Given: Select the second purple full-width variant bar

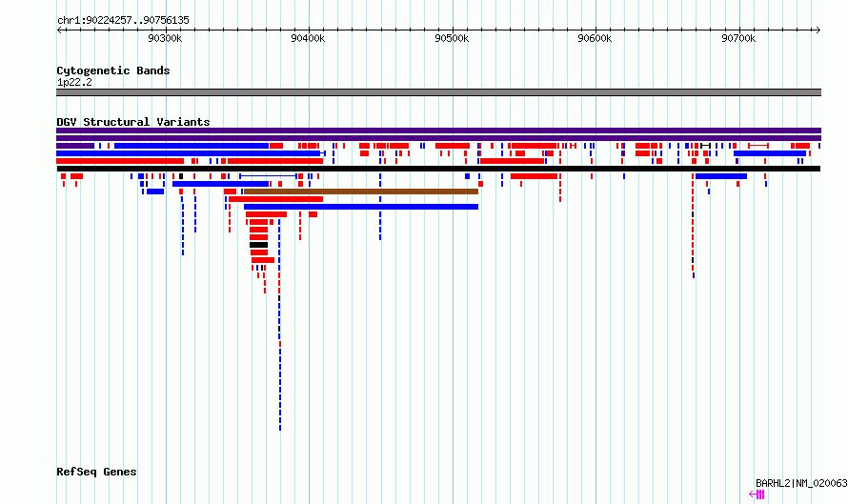Looking at the screenshot, I should click(438, 138).
